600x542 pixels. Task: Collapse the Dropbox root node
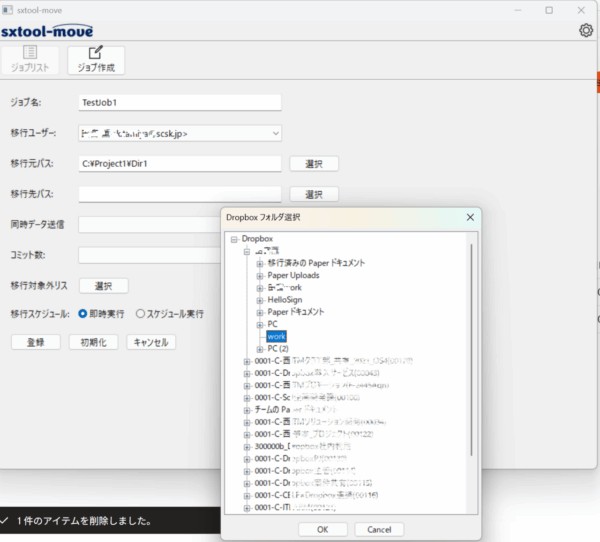pos(234,240)
